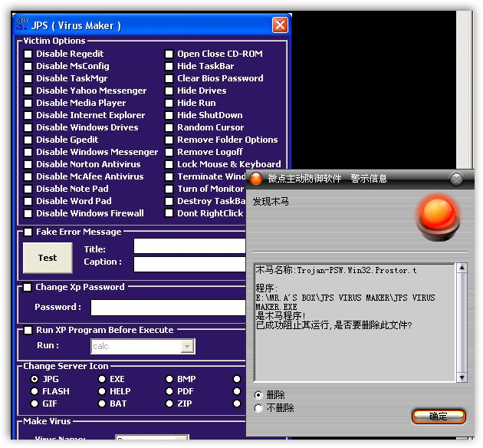Tick Run XP Program Before Execute
Image resolution: width=483 pixels, height=448 pixels.
(x=28, y=331)
